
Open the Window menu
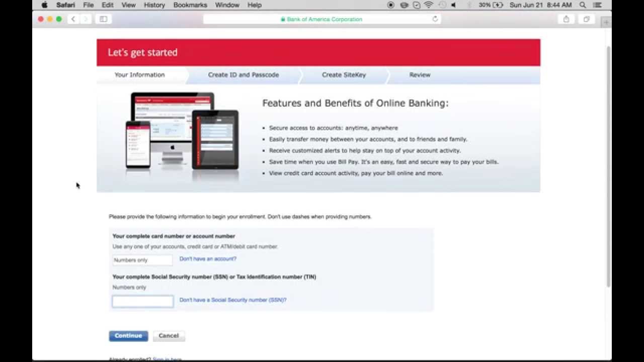[x=227, y=5]
